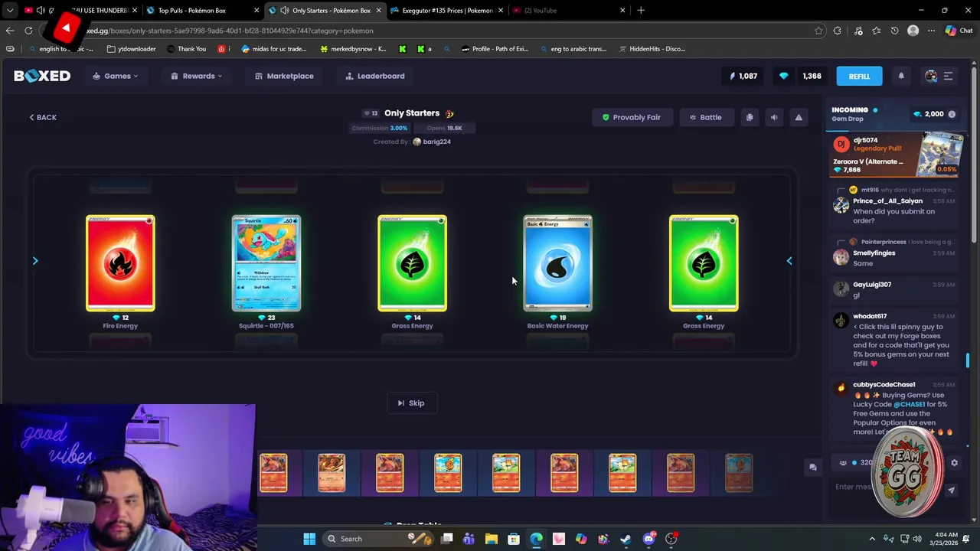Image resolution: width=980 pixels, height=551 pixels.
Task: Open the notifications bell
Action: click(x=901, y=76)
